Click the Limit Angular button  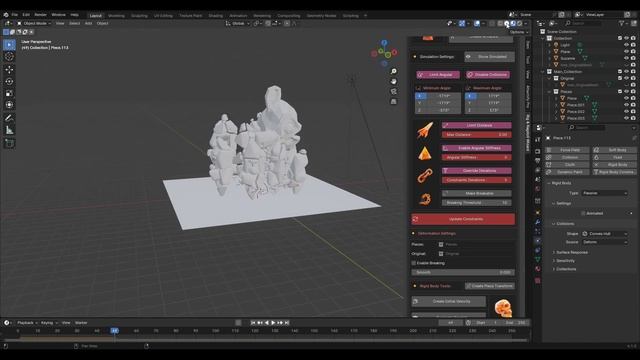[438, 75]
